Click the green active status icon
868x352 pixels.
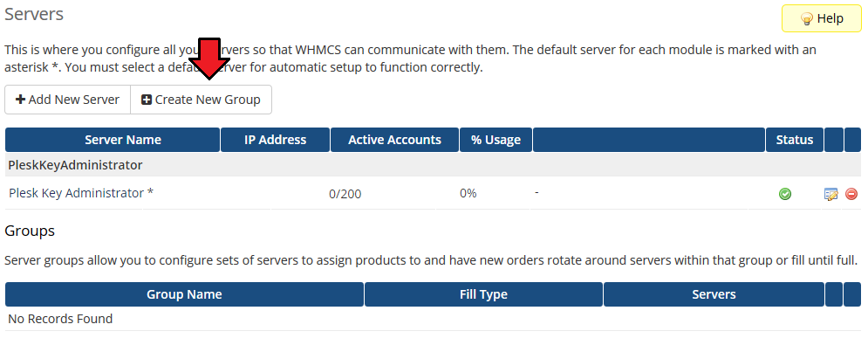pos(785,194)
